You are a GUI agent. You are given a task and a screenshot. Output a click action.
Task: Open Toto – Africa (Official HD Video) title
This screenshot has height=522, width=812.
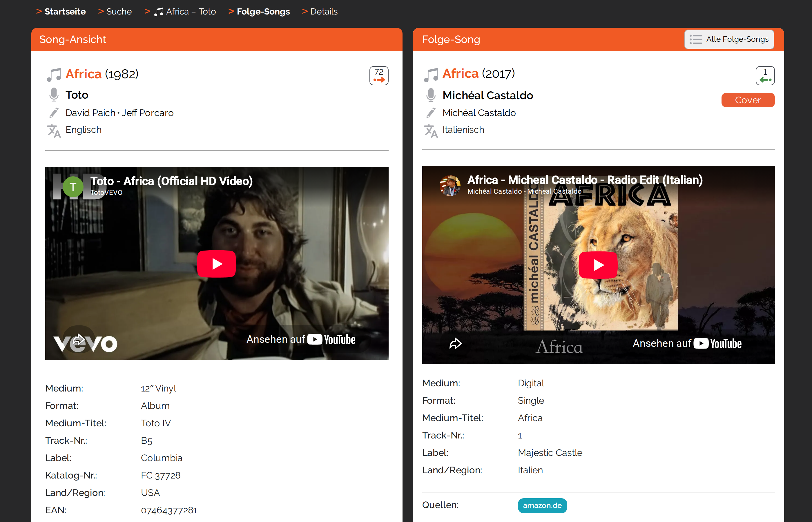tap(171, 181)
